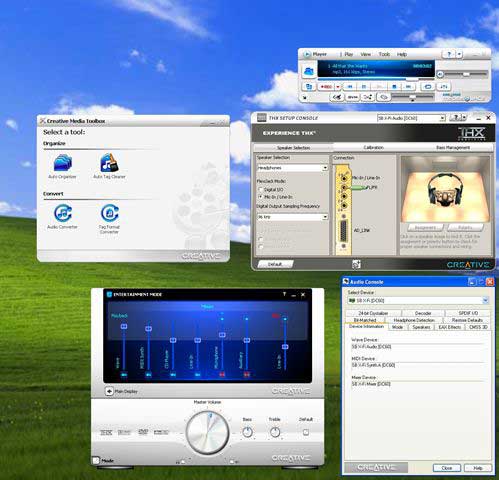Viewport: 499px width, 480px height.
Task: Unmute the Microphone channel in mixer
Action: point(222,375)
